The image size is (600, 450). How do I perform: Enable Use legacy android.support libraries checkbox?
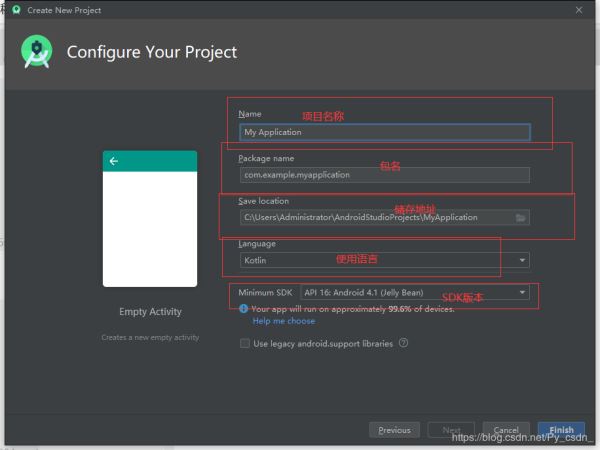(x=245, y=343)
